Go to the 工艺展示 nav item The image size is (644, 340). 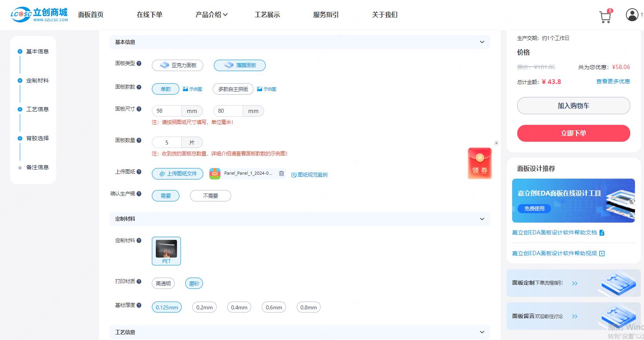267,15
